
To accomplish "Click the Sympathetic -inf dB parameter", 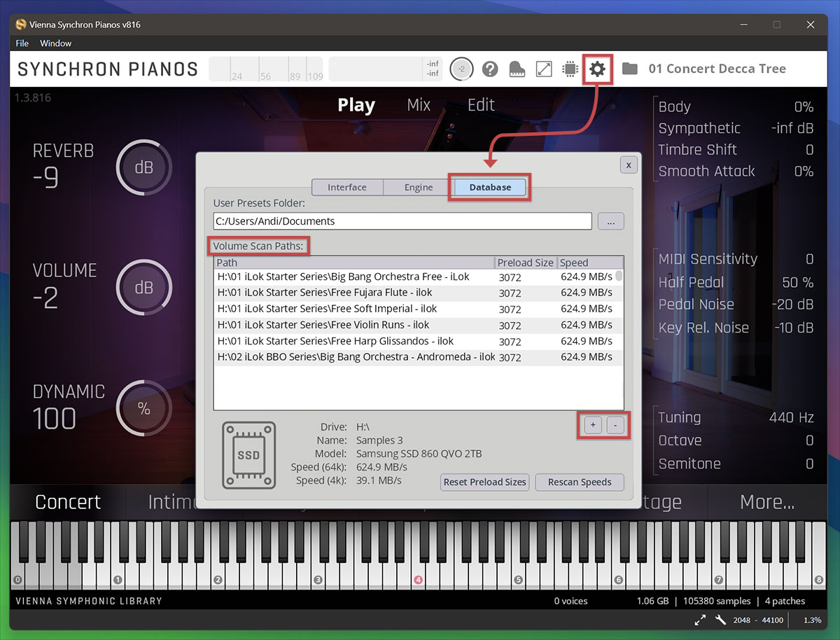I will pyautogui.click(x=736, y=128).
